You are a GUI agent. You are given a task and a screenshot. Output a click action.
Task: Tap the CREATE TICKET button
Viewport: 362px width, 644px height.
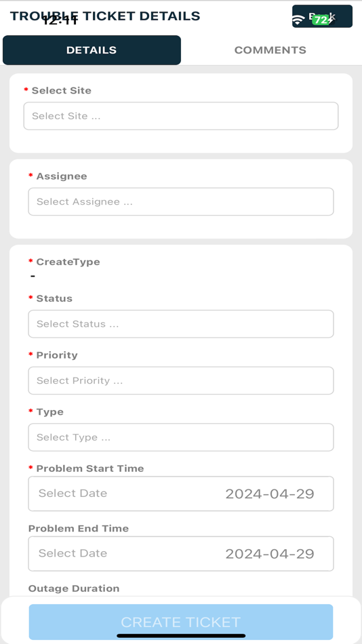(x=181, y=622)
